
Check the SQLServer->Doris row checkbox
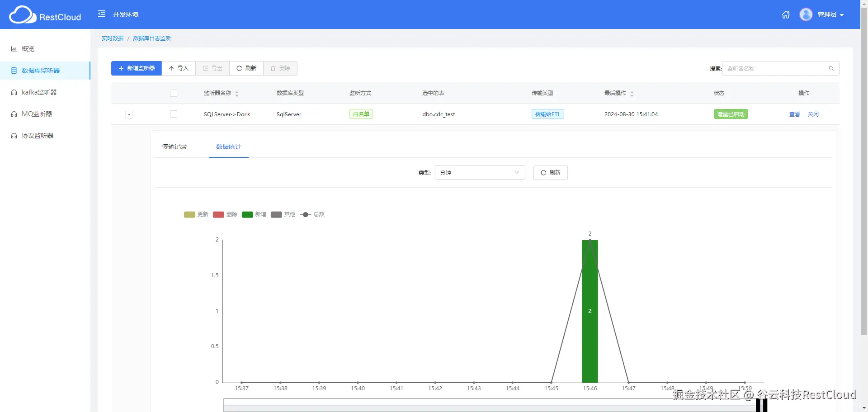(174, 114)
